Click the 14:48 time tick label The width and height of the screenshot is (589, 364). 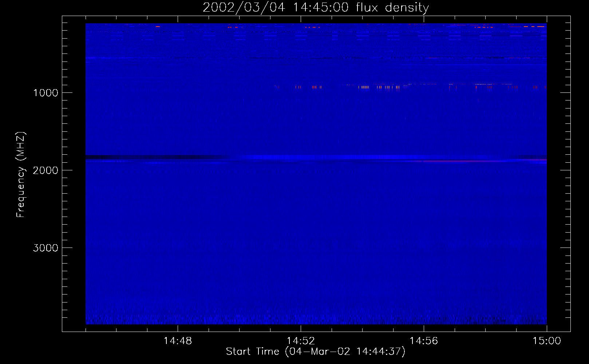(x=178, y=341)
